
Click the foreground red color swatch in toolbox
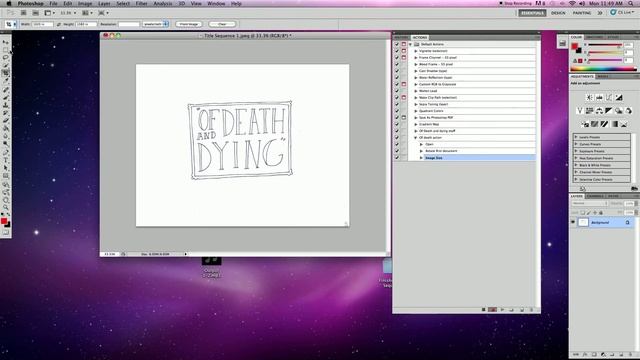click(4, 221)
